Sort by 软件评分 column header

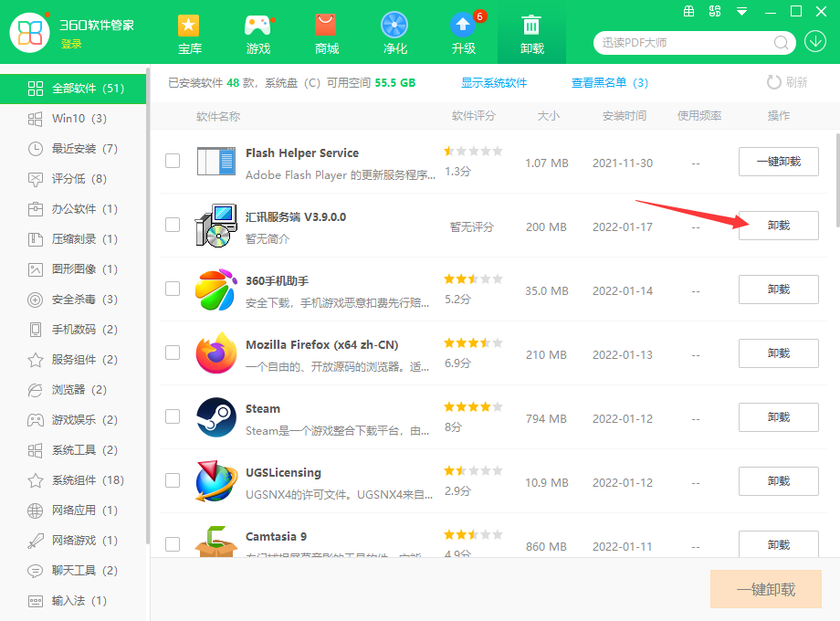coord(474,116)
